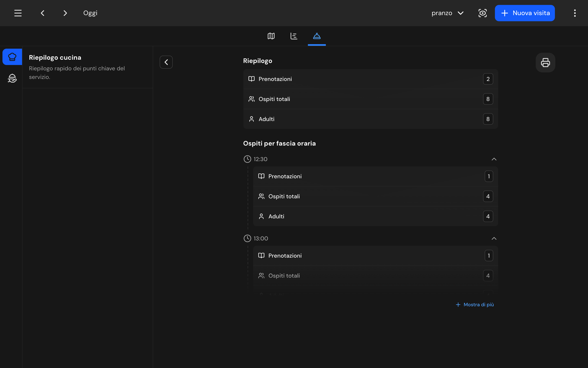Screen dimensions: 588x368
Task: Select the service bell tab
Action: (x=317, y=36)
